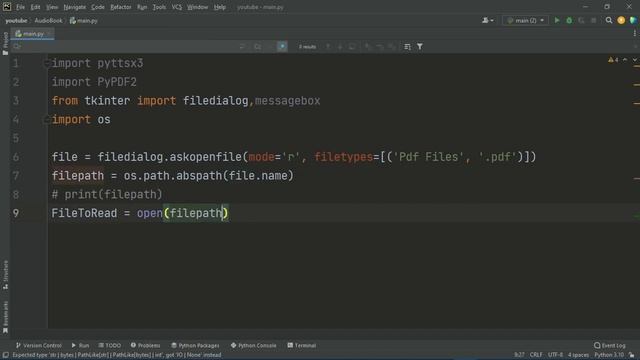Open the TODO tool window
This screenshot has width=640, height=360.
(x=109, y=345)
